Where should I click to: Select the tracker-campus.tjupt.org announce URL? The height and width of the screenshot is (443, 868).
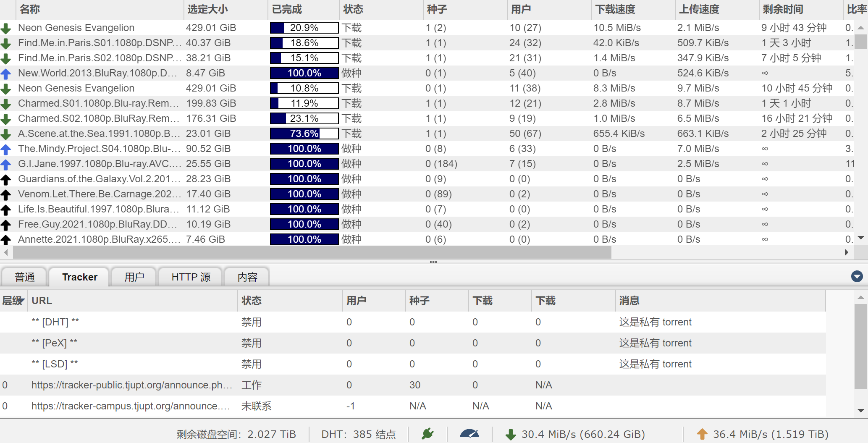(131, 406)
